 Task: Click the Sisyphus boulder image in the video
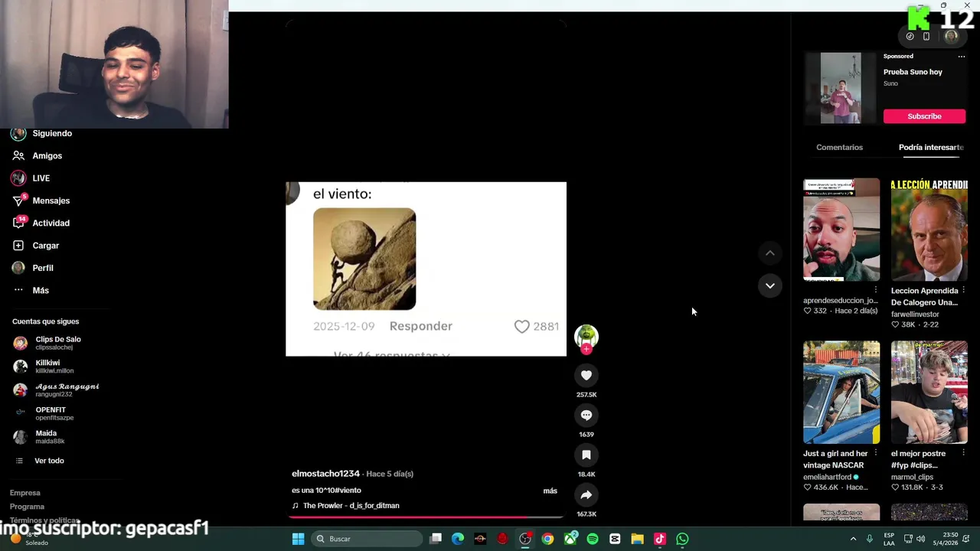364,259
